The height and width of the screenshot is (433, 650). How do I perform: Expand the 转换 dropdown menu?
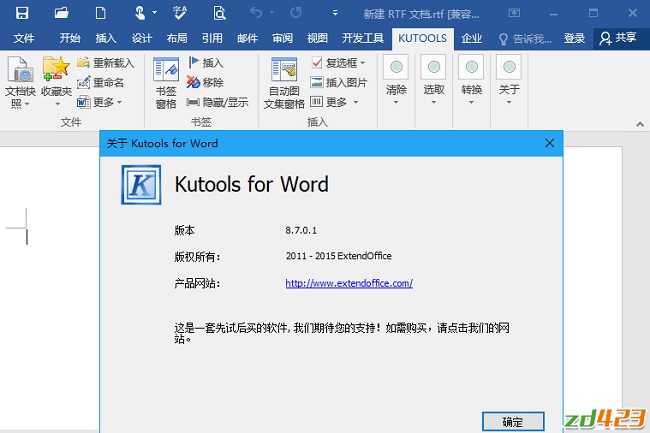click(472, 81)
